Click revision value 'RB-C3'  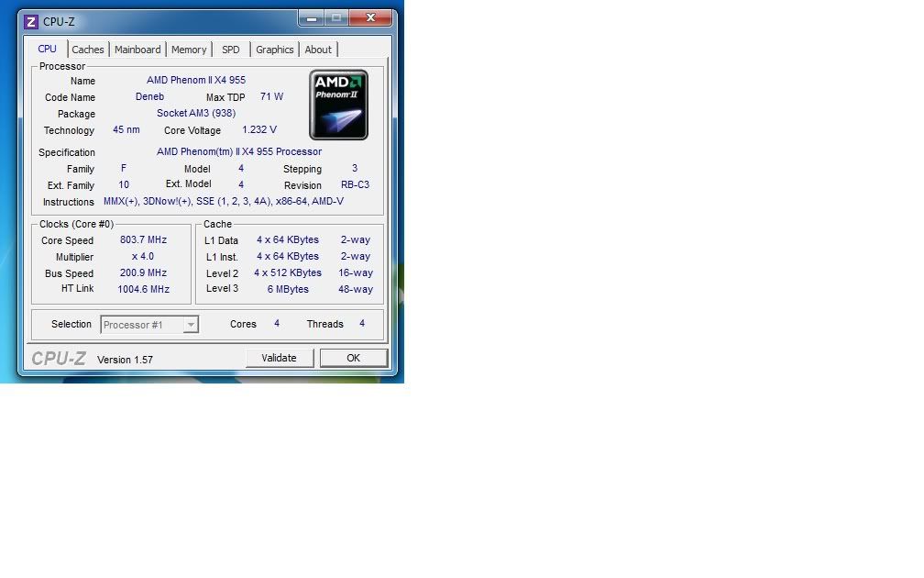click(x=356, y=184)
